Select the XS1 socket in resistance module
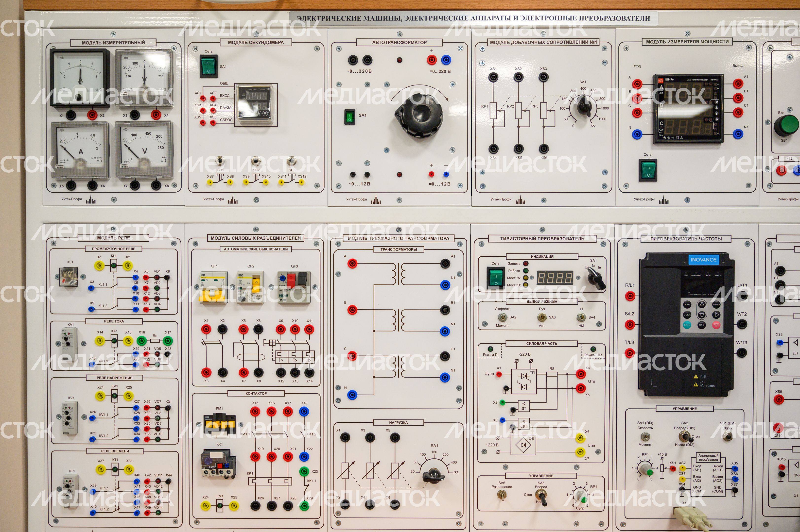Viewport: 800px width, 532px height. point(493,77)
